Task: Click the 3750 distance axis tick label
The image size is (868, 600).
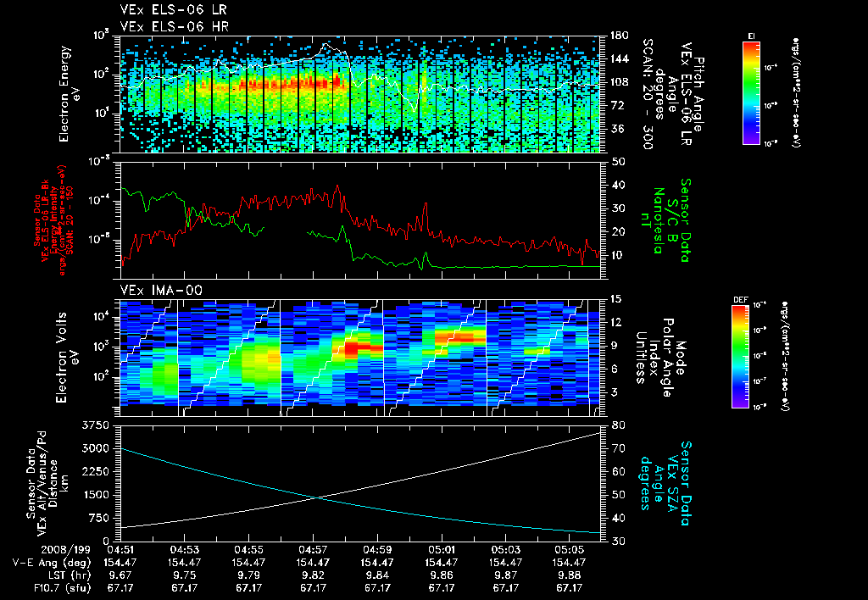Action: tap(95, 425)
